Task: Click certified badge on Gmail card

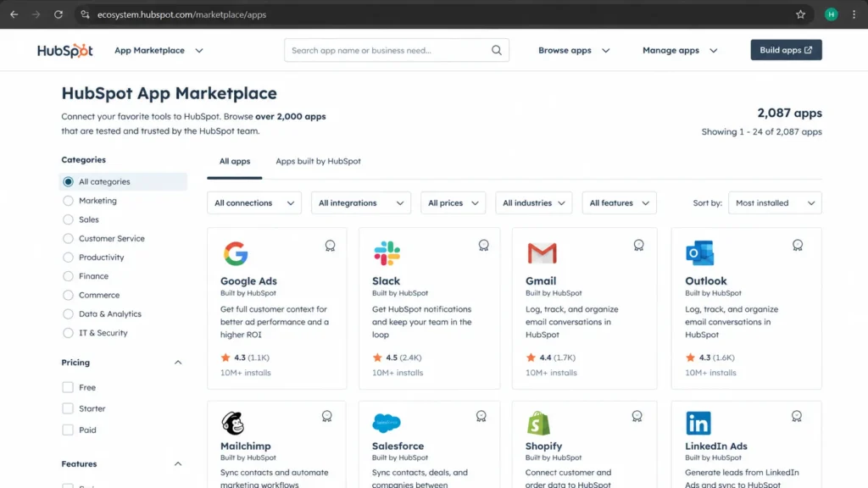Action: (x=639, y=245)
